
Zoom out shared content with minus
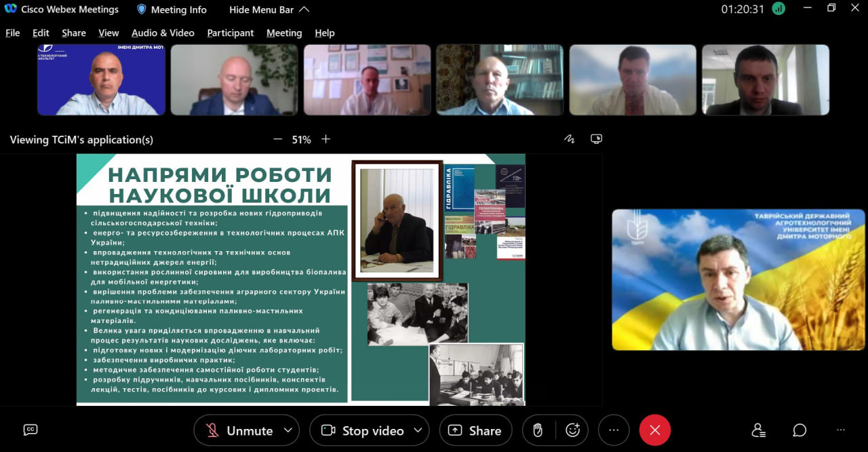(277, 139)
